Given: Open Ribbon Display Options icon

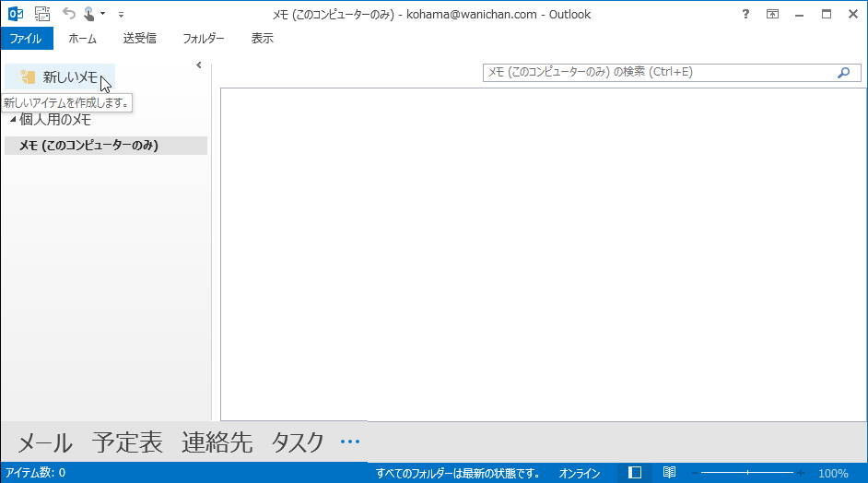Looking at the screenshot, I should point(772,15).
